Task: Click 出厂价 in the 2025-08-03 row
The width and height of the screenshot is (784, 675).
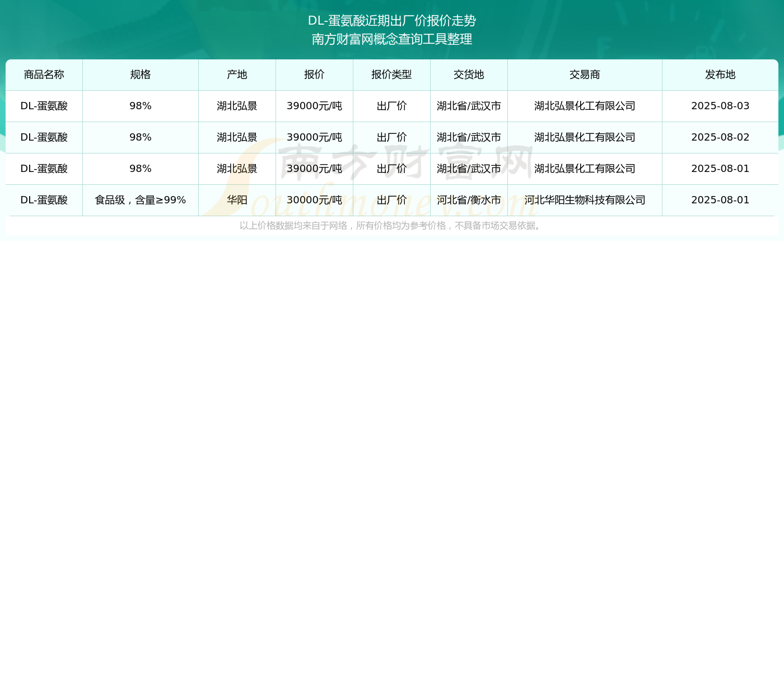Action: point(391,106)
